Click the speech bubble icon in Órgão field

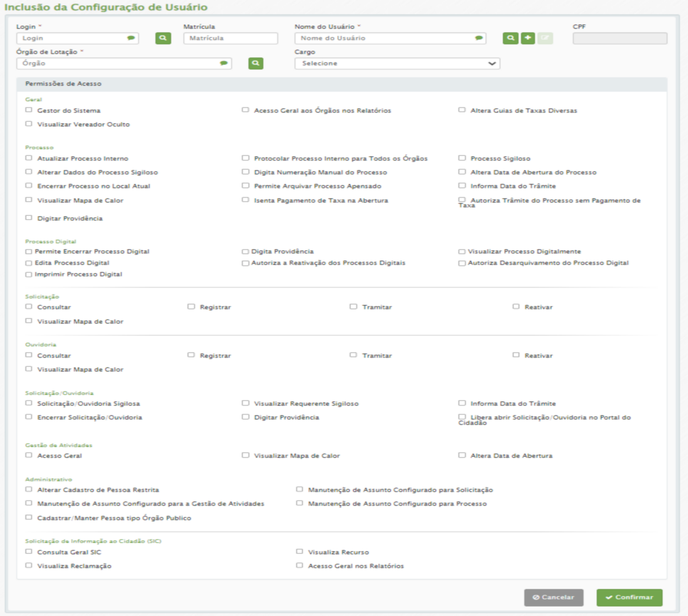click(x=223, y=63)
